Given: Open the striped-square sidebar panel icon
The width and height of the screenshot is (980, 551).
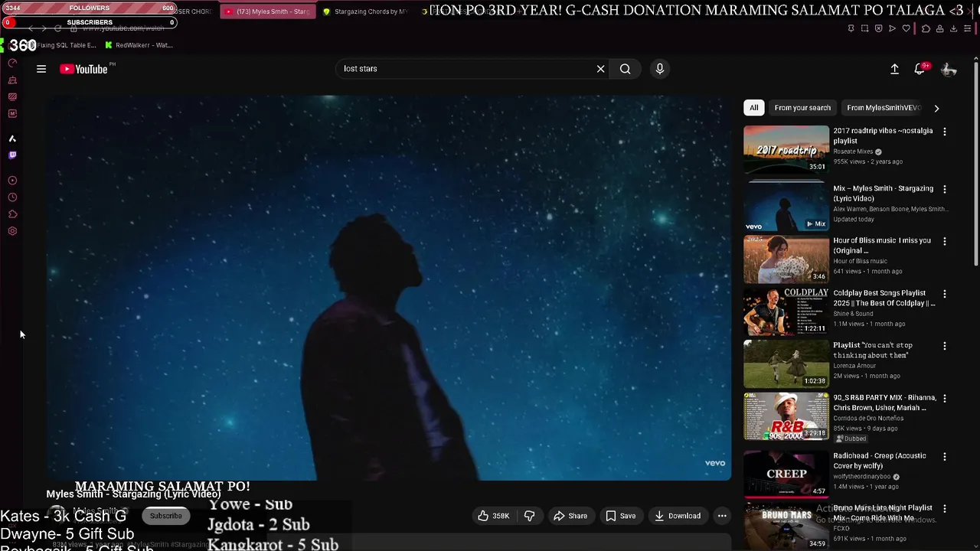Looking at the screenshot, I should click(12, 96).
